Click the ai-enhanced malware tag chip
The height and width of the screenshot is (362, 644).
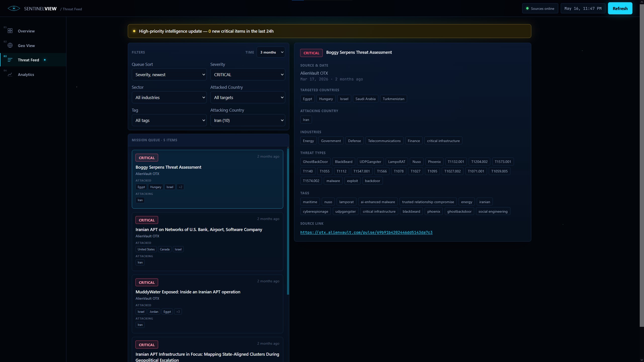pos(378,202)
